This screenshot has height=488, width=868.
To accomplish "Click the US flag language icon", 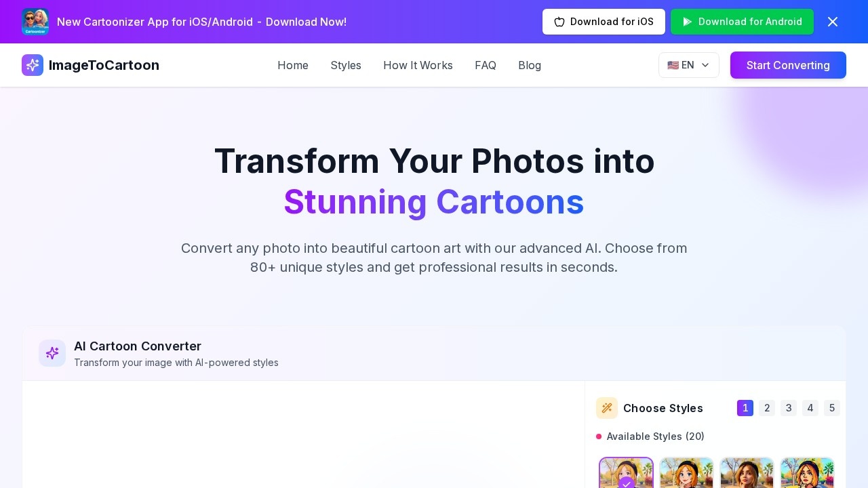I will coord(673,65).
